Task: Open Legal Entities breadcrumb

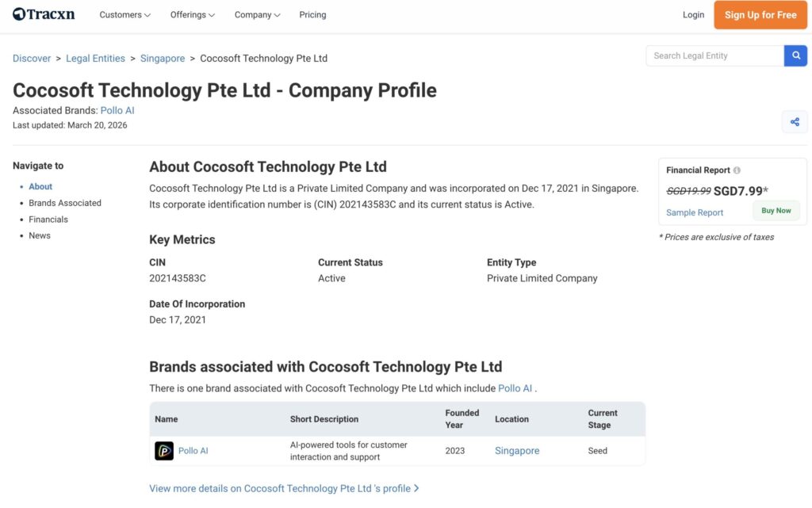Action: point(95,59)
